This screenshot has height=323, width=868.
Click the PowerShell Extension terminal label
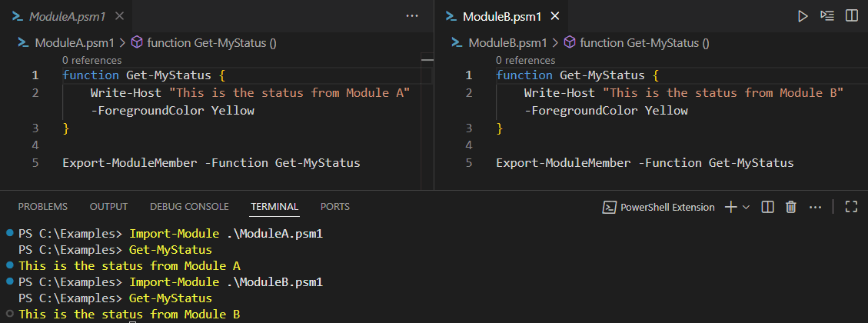coord(667,207)
